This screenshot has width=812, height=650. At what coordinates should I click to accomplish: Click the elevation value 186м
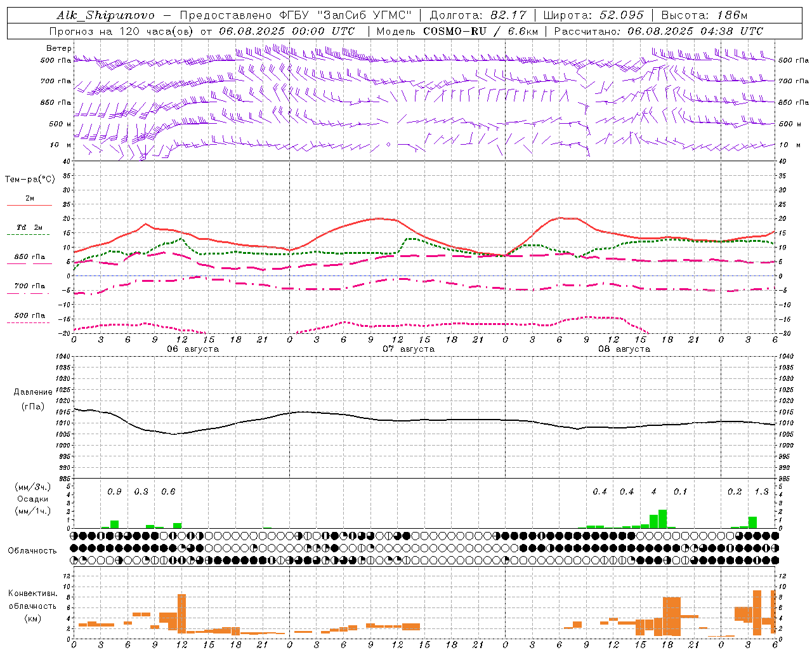[732, 15]
